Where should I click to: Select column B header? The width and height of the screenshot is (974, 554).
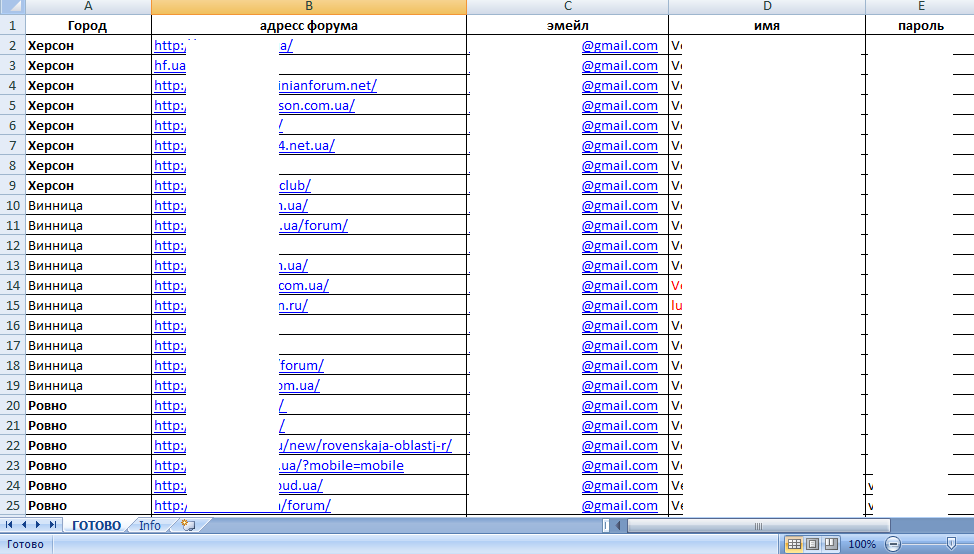pyautogui.click(x=309, y=6)
